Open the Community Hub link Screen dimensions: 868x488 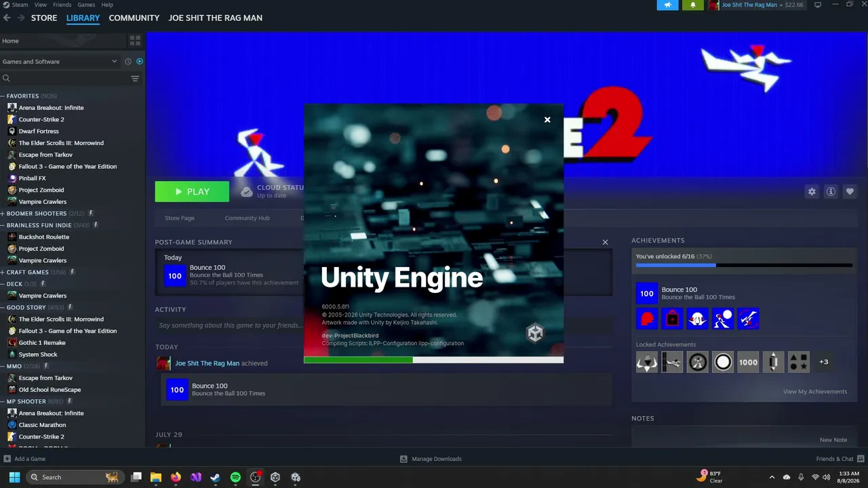tap(248, 218)
